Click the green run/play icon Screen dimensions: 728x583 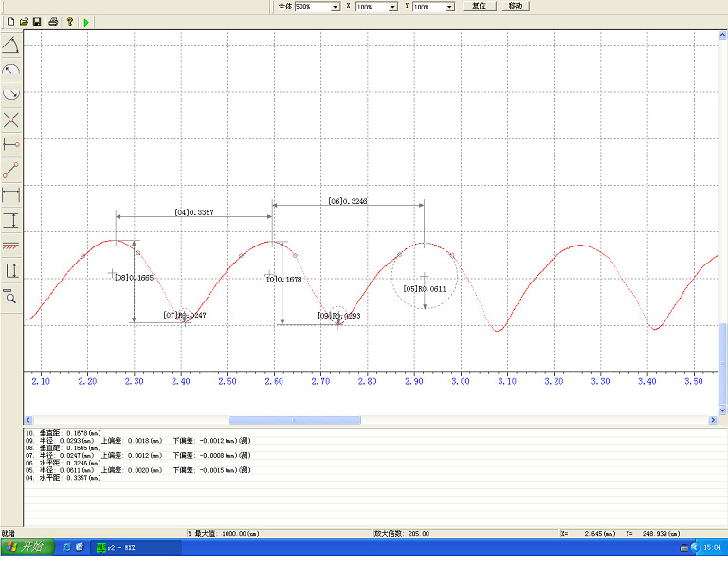click(86, 21)
